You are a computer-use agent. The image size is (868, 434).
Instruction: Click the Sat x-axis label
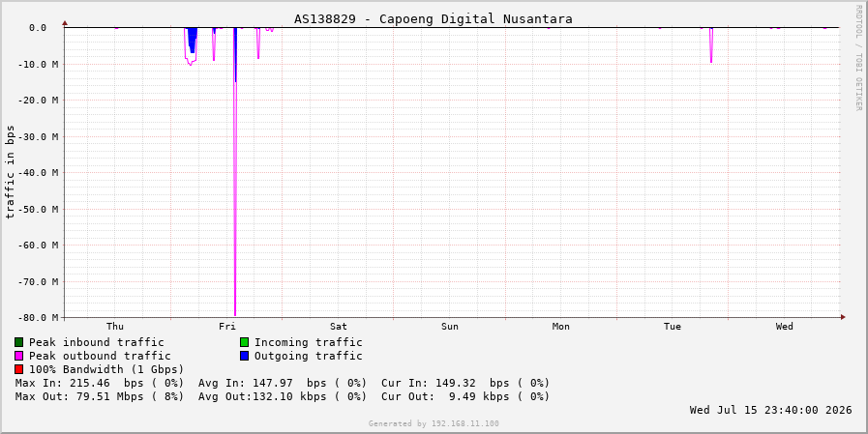click(x=339, y=326)
